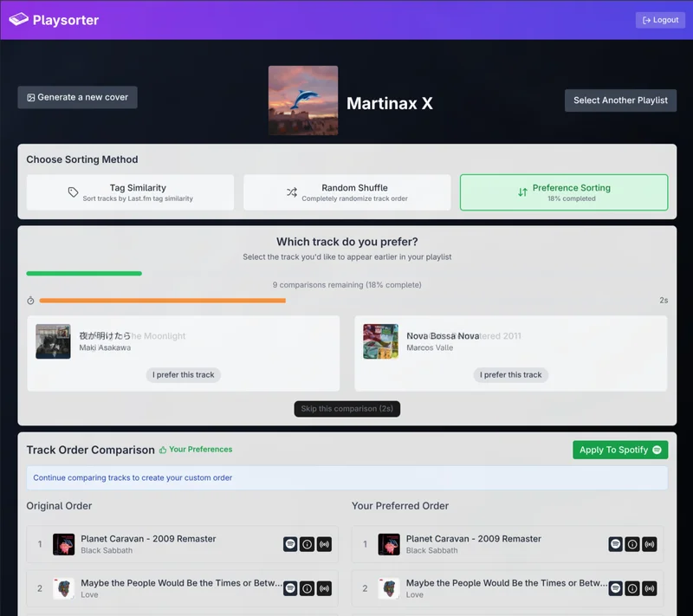Image resolution: width=693 pixels, height=616 pixels.
Task: Click 'Nova Bossa Nova' track title
Action: pyautogui.click(x=443, y=336)
